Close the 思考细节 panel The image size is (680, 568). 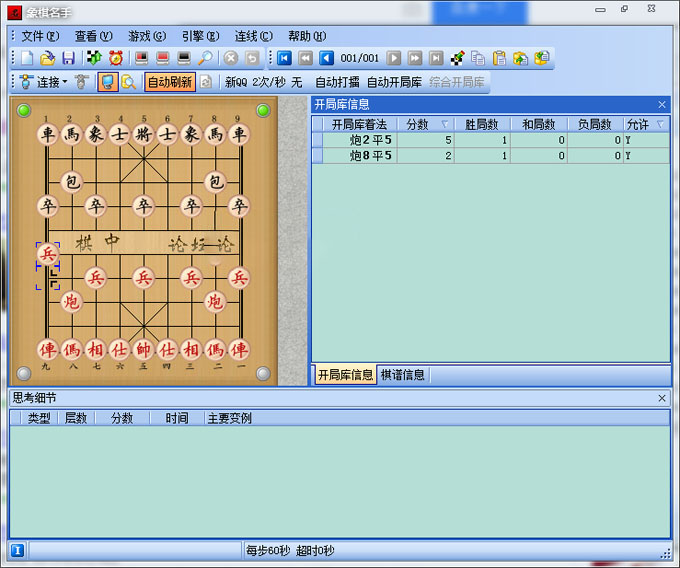(661, 398)
